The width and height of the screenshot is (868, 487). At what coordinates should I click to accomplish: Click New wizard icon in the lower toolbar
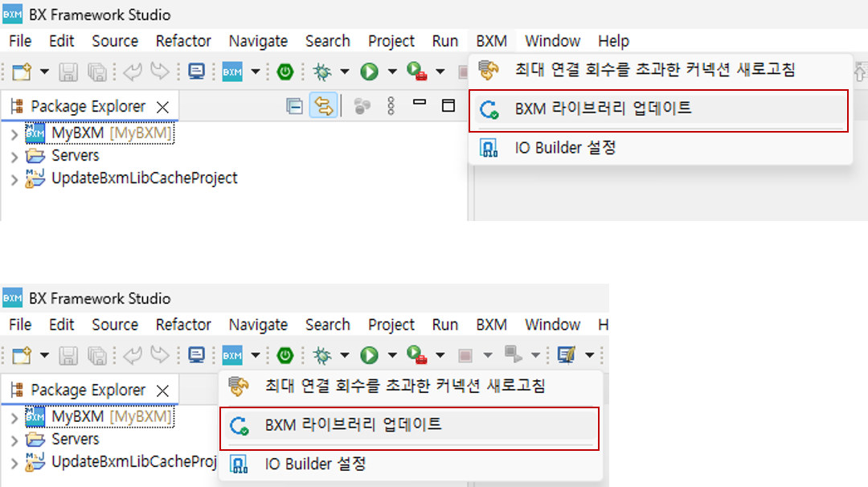22,355
